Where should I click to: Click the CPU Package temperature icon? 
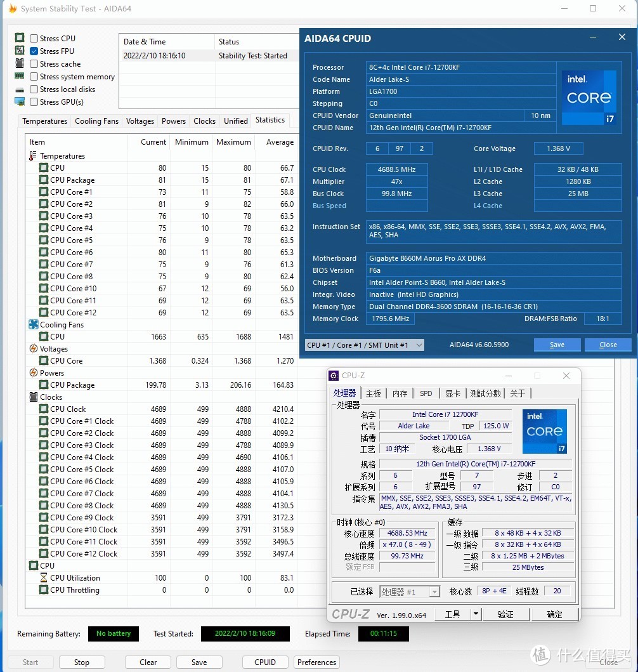(44, 180)
